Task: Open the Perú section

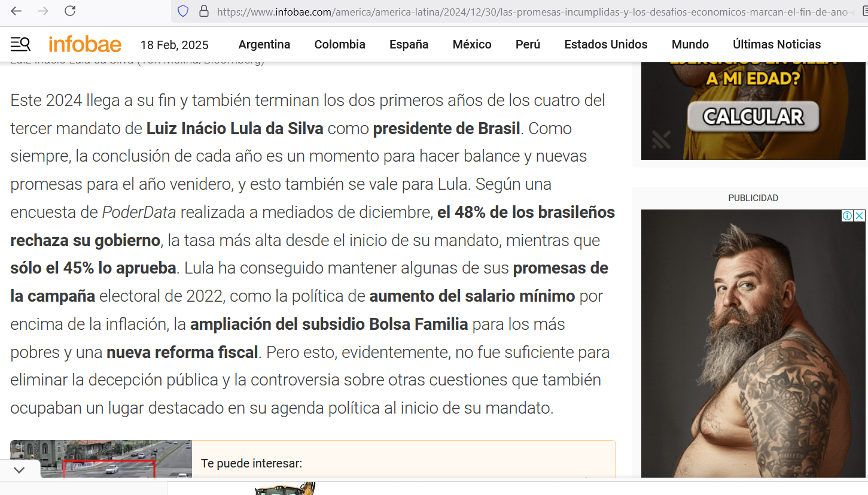Action: point(528,44)
